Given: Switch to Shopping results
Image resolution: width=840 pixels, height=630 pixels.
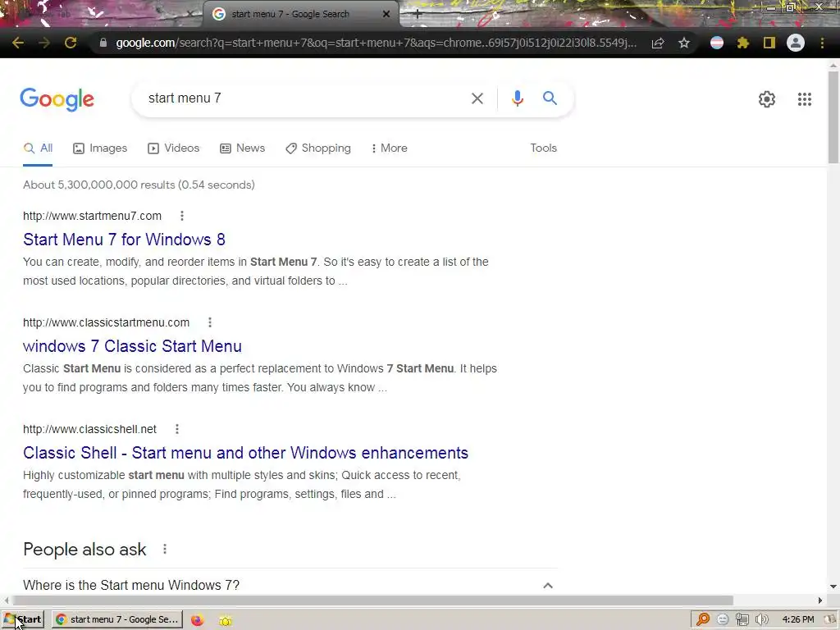Looking at the screenshot, I should (318, 148).
